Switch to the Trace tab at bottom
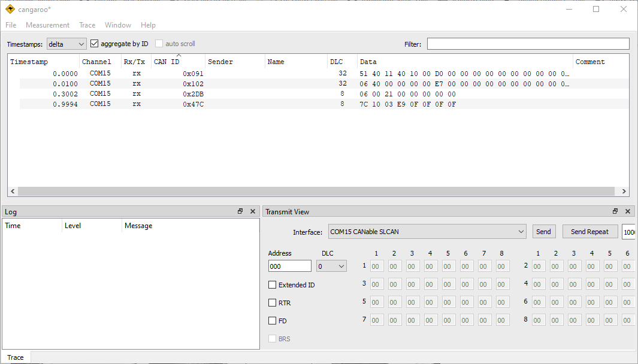This screenshot has height=364, width=638. pyautogui.click(x=16, y=357)
